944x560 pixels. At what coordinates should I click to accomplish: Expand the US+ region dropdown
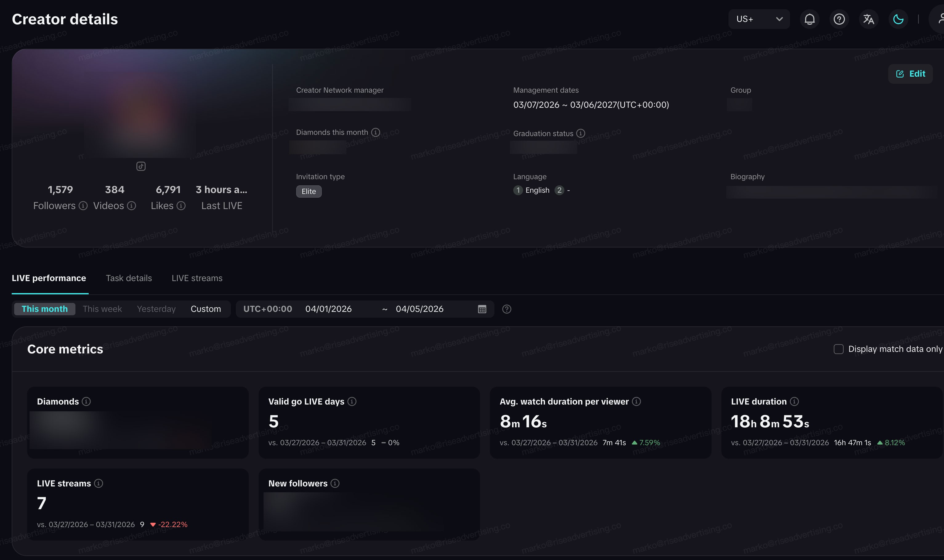point(759,19)
